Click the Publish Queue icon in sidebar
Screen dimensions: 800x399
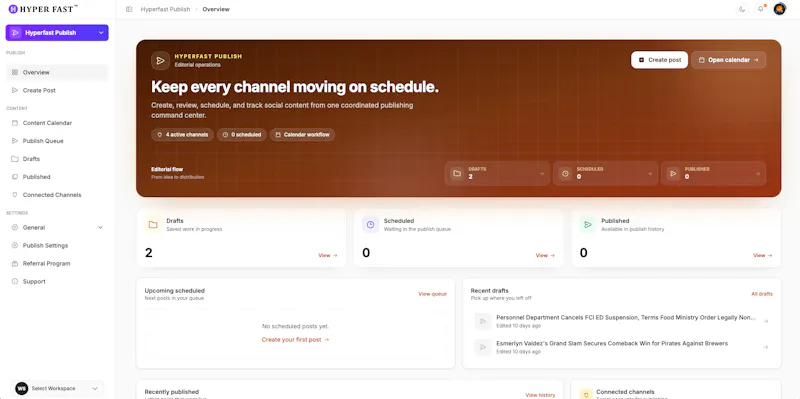click(x=15, y=141)
